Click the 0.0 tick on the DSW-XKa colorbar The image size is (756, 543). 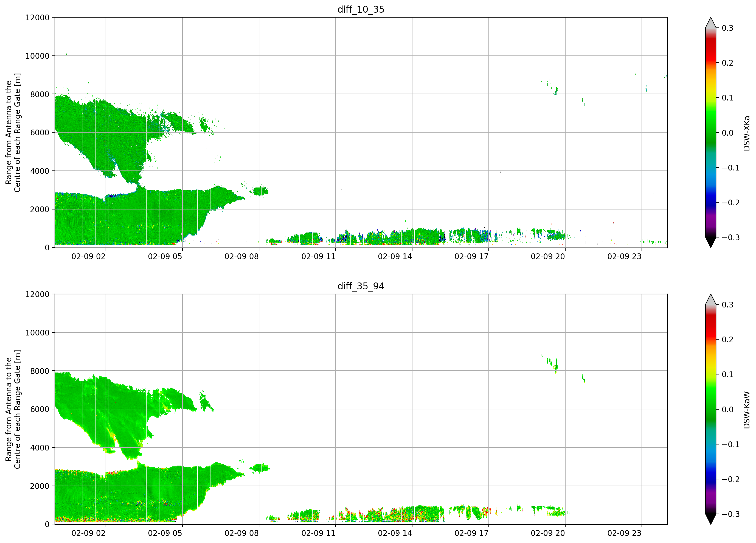[728, 133]
